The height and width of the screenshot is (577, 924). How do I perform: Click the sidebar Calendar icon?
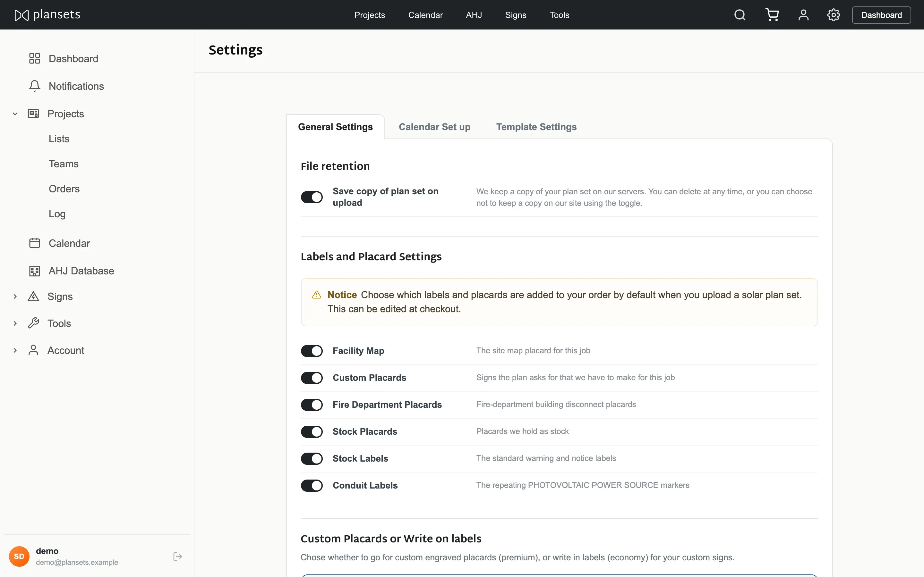[34, 243]
